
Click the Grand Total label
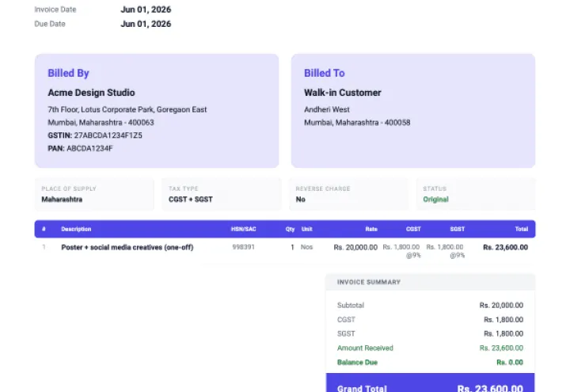[362, 388]
